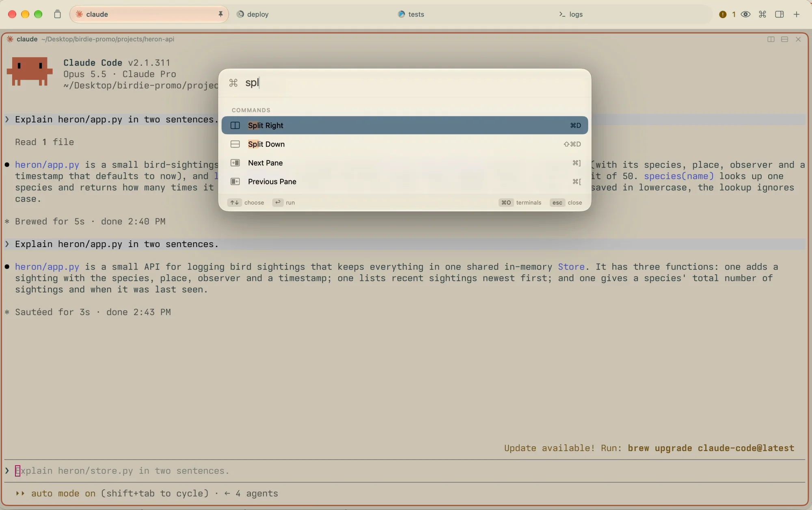This screenshot has width=812, height=510.
Task: Run the Split Right command
Action: point(404,125)
